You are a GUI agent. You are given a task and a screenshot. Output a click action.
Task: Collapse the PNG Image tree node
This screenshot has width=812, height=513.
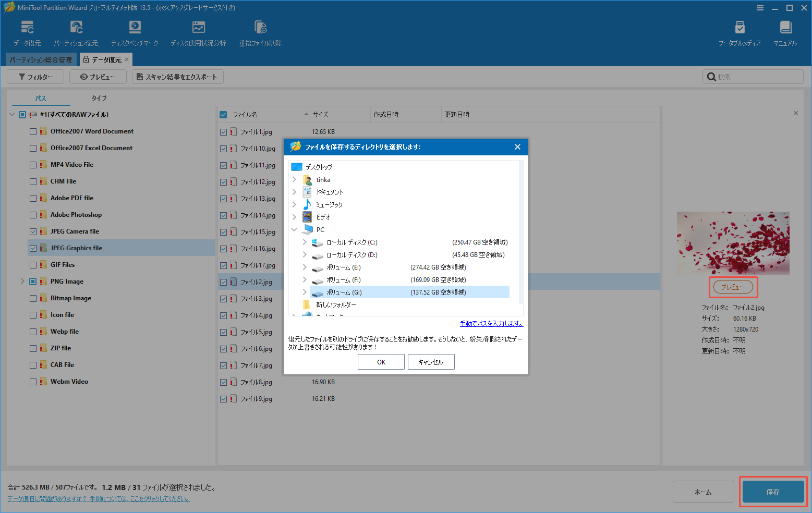(22, 281)
